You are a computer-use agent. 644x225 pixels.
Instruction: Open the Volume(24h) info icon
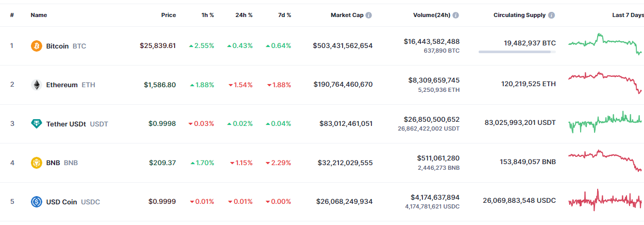(x=456, y=15)
